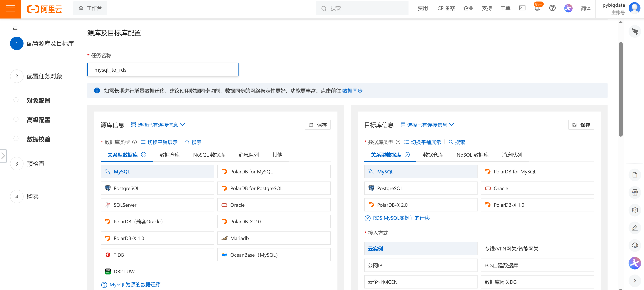Expand source 选择已有连接信息 dropdown
Image resolution: width=644 pixels, height=290 pixels.
(x=158, y=125)
